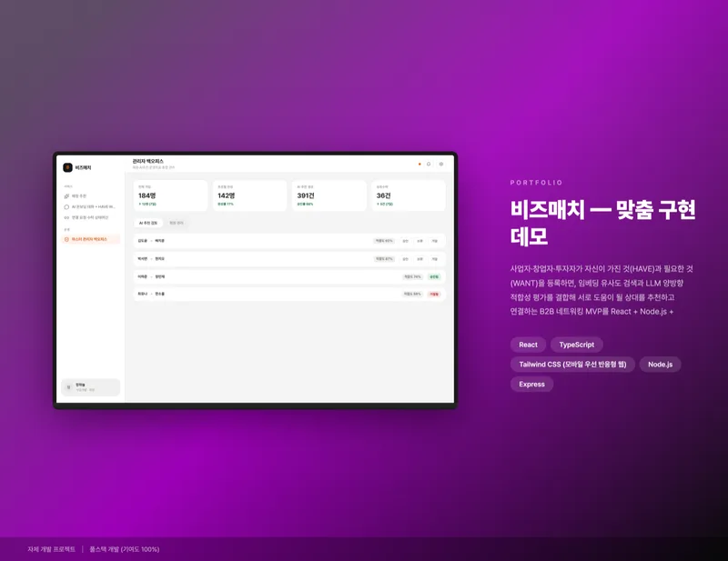The width and height of the screenshot is (728, 561).
Task: Open the 184명 statistics card
Action: pyautogui.click(x=170, y=195)
